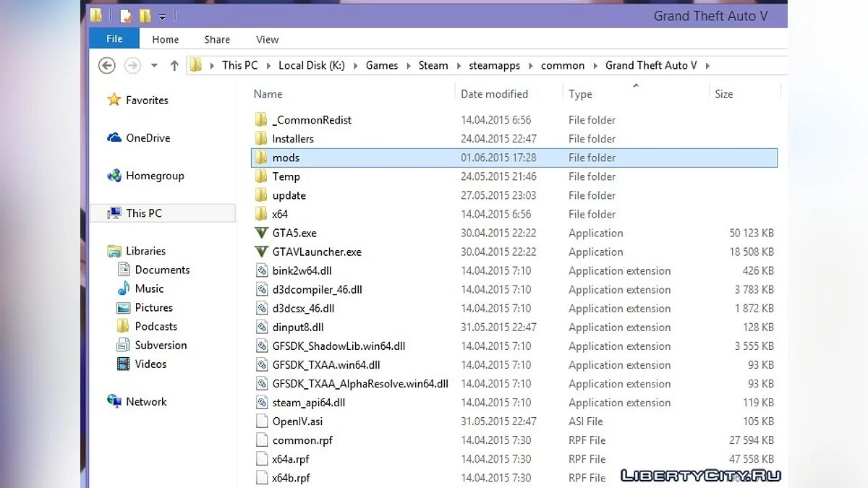The height and width of the screenshot is (488, 868).
Task: Click the Favorites star icon
Action: pyautogui.click(x=114, y=100)
